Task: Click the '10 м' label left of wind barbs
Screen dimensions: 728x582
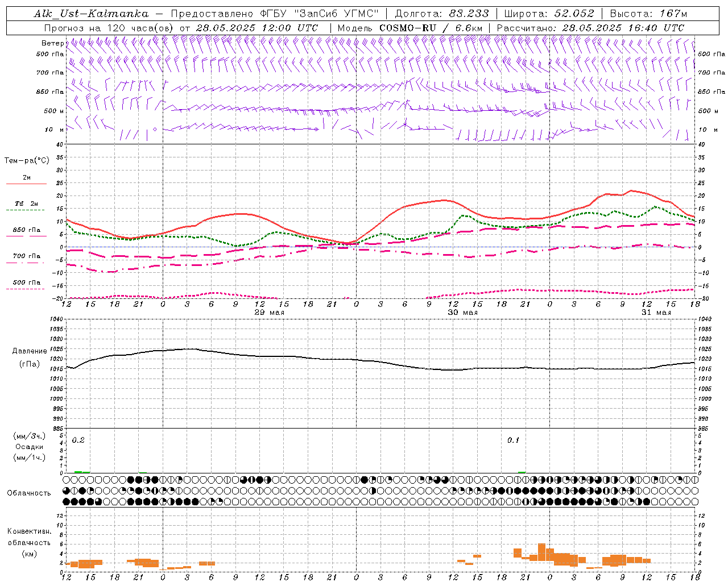Action: click(x=54, y=130)
